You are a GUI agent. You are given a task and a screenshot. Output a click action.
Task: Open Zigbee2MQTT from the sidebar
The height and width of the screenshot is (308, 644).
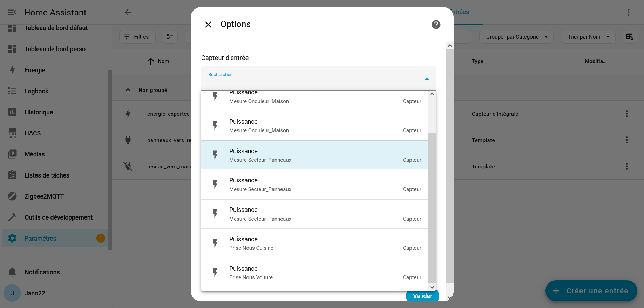(x=44, y=196)
